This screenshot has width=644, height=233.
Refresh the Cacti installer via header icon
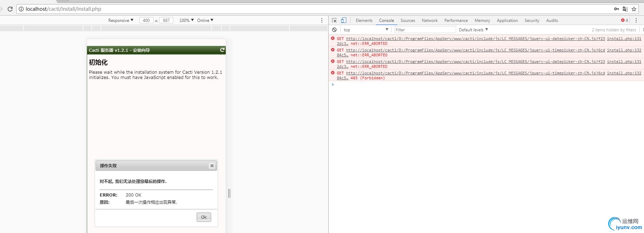(222, 50)
